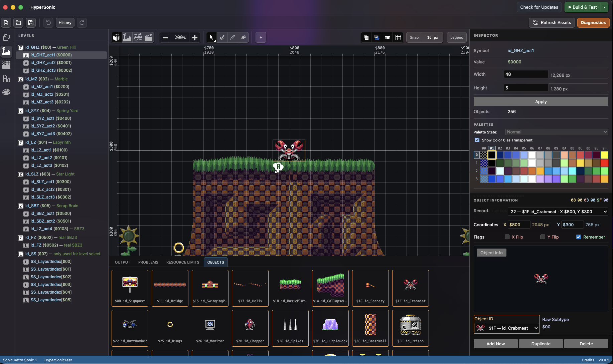Click the save file icon
Screen dimensions: 613x364
[x=31, y=23]
